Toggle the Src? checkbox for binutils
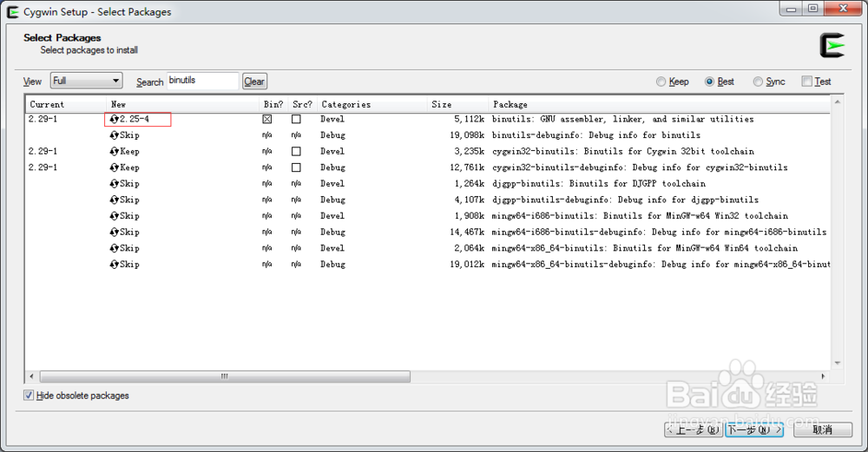 coord(296,119)
